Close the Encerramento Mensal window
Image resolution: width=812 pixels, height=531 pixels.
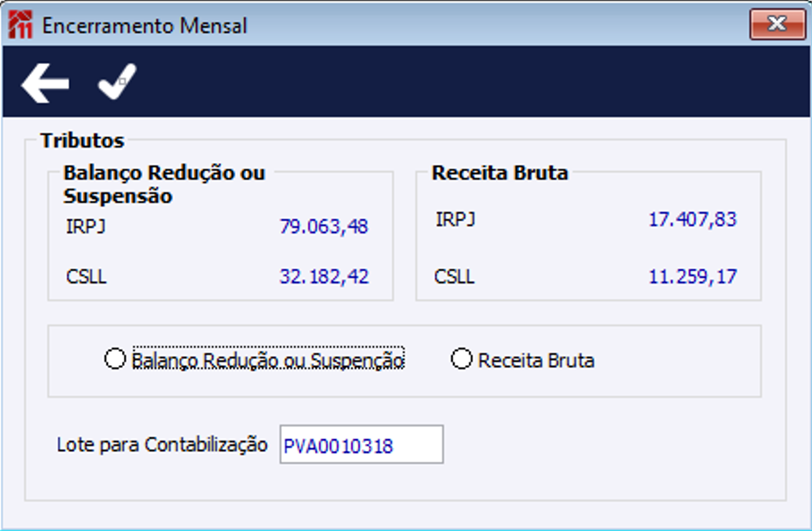(x=777, y=25)
